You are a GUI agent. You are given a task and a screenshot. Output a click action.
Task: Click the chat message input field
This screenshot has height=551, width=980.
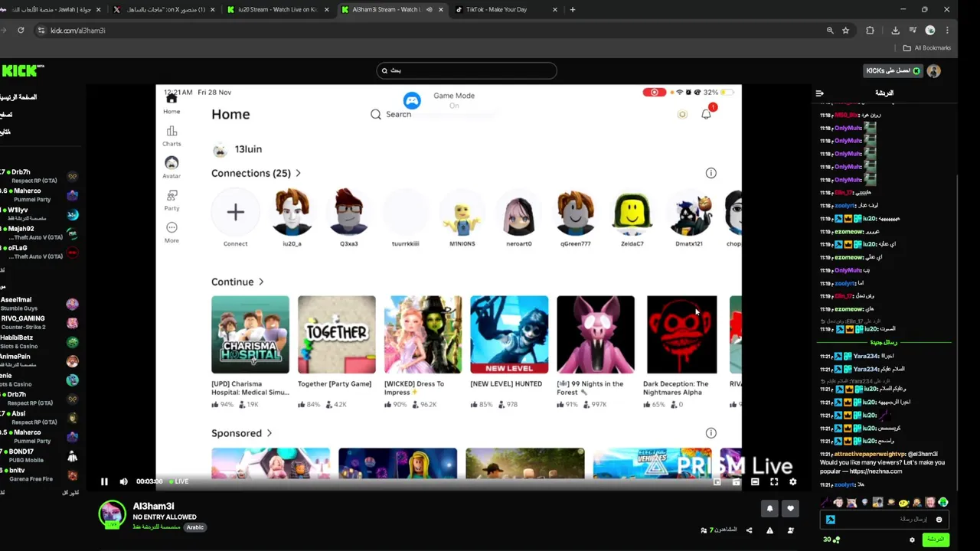(x=884, y=520)
